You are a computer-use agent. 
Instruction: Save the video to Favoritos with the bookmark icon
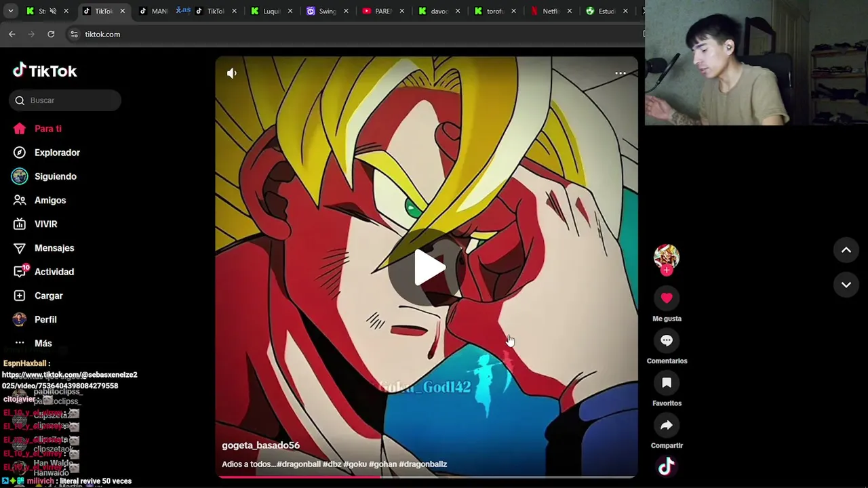pos(667,383)
